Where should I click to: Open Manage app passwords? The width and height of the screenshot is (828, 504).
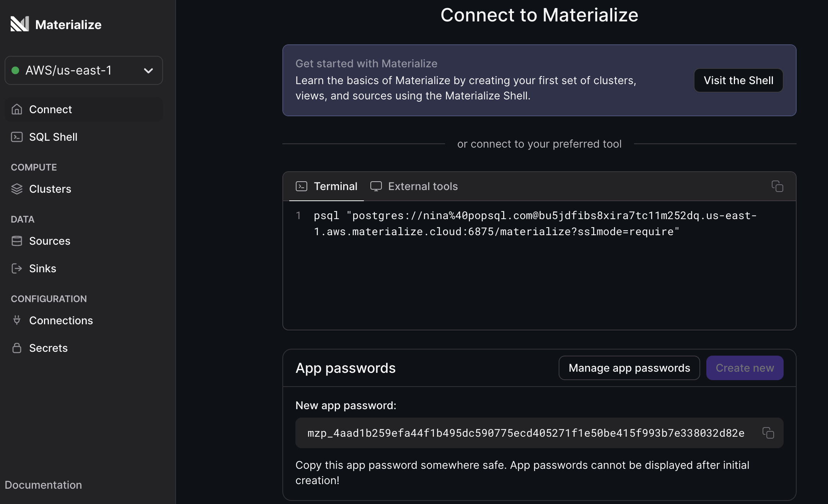629,368
